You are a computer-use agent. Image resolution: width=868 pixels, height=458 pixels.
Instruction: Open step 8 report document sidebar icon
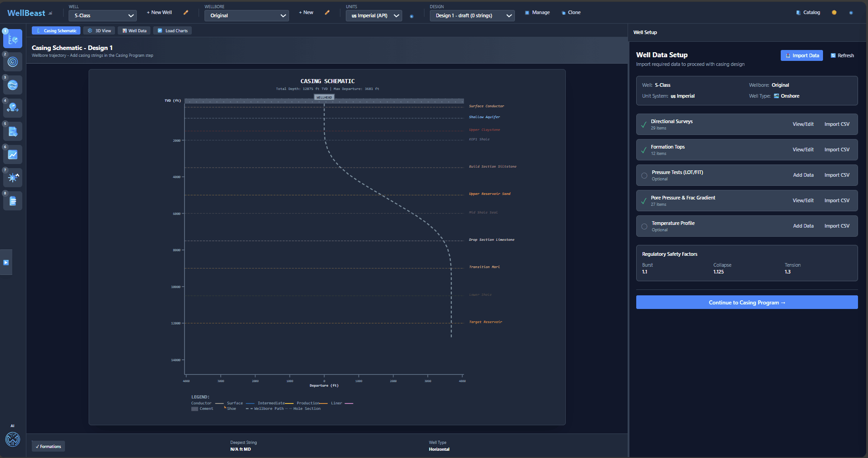pyautogui.click(x=13, y=201)
